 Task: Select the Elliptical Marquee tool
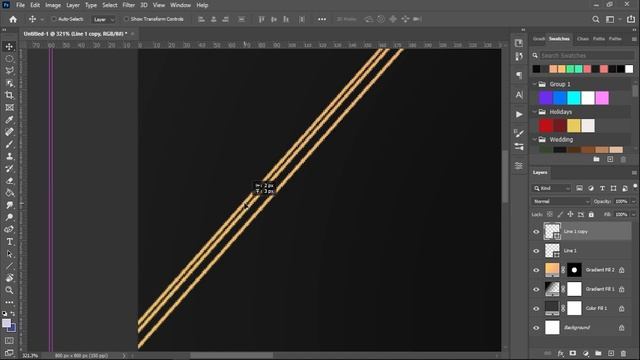(x=9, y=59)
